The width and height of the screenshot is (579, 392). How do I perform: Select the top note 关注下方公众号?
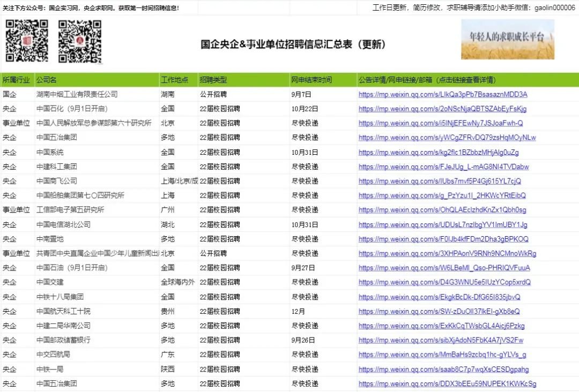pos(91,7)
